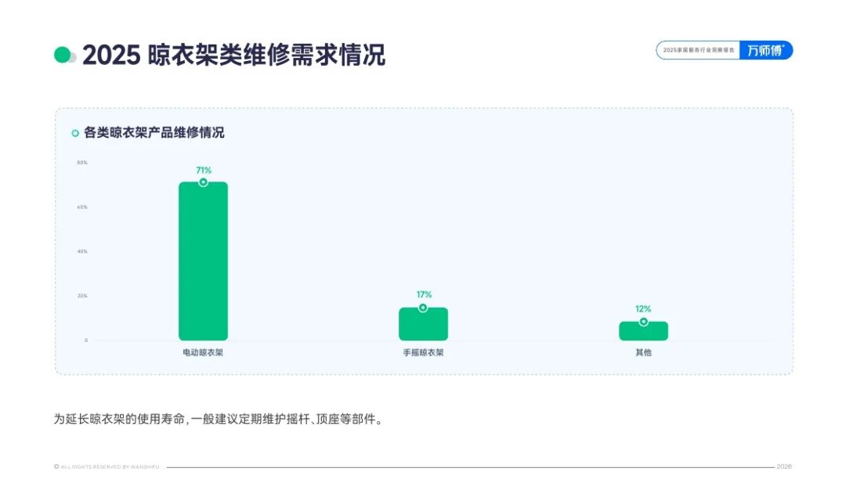
Task: Select the data marker on the 电动晾衣架 bar
Action: point(203,182)
